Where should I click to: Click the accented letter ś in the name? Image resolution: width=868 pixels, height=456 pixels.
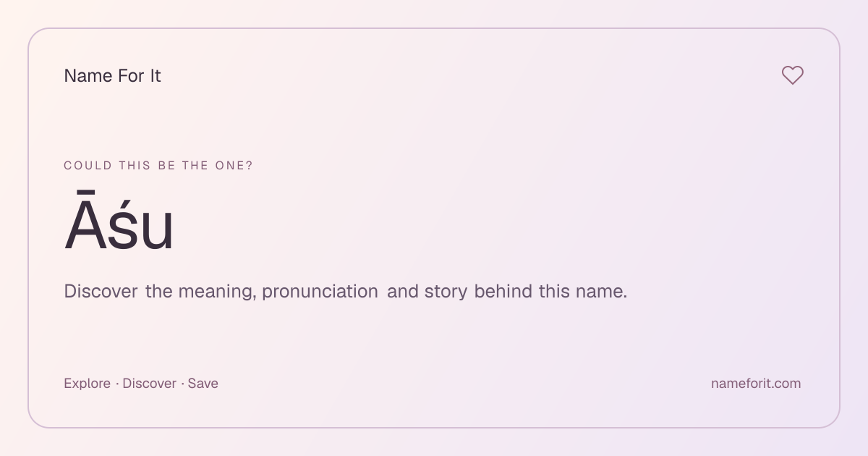point(124,225)
